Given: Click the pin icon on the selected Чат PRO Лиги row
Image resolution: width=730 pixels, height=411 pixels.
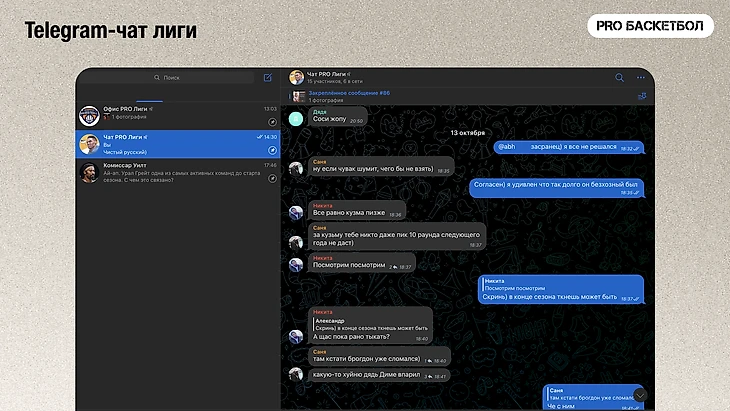Looking at the screenshot, I should point(272,147).
